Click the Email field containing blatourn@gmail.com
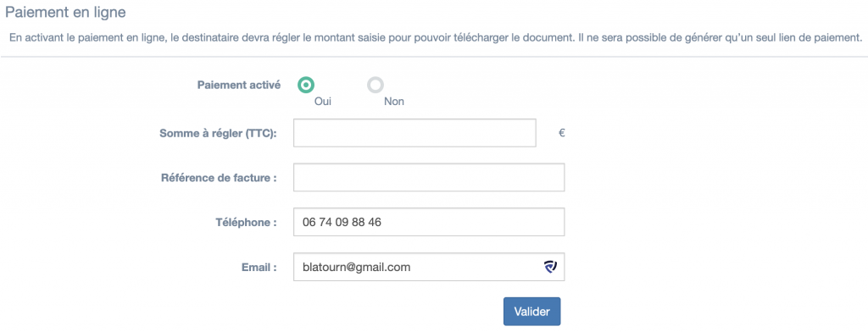This screenshot has height=332, width=868. point(429,268)
